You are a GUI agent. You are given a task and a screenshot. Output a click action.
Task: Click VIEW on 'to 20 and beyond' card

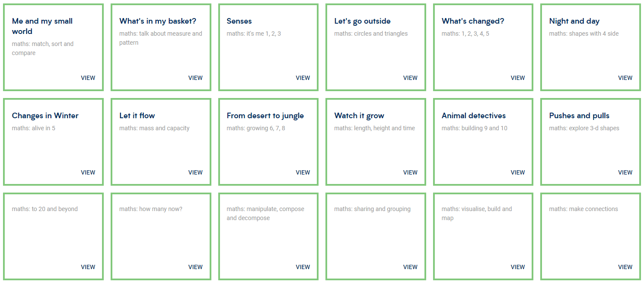pos(88,267)
